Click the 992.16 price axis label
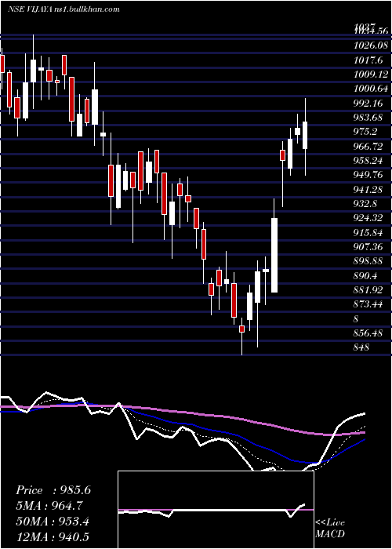The image size is (392, 549). [370, 104]
